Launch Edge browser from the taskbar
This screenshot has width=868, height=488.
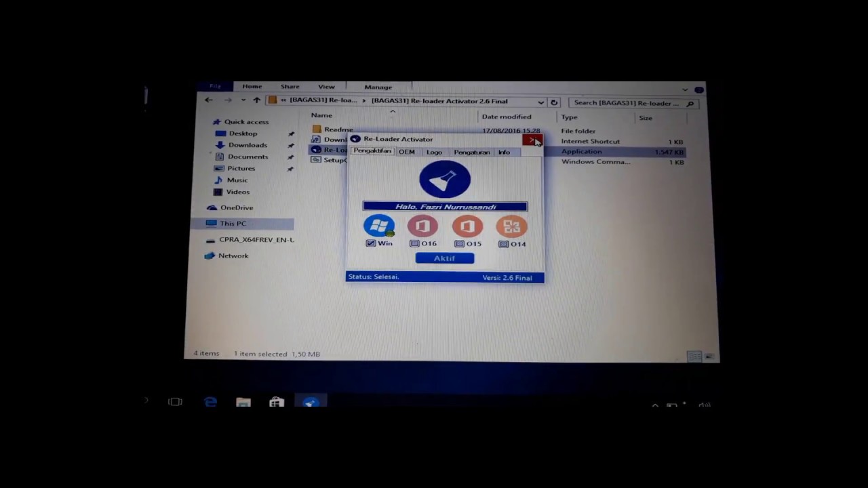(x=210, y=402)
